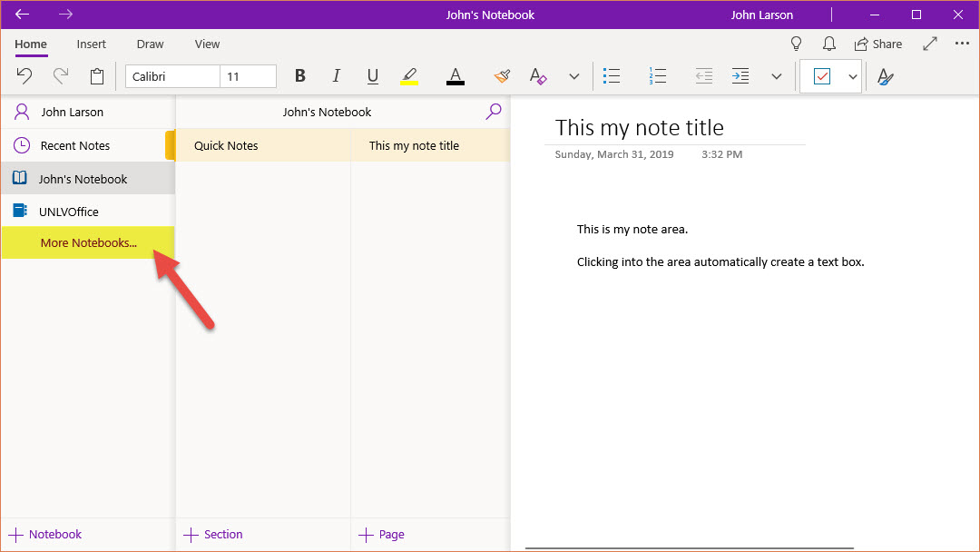Click the format painter icon
This screenshot has width=980, height=552.
pos(502,76)
